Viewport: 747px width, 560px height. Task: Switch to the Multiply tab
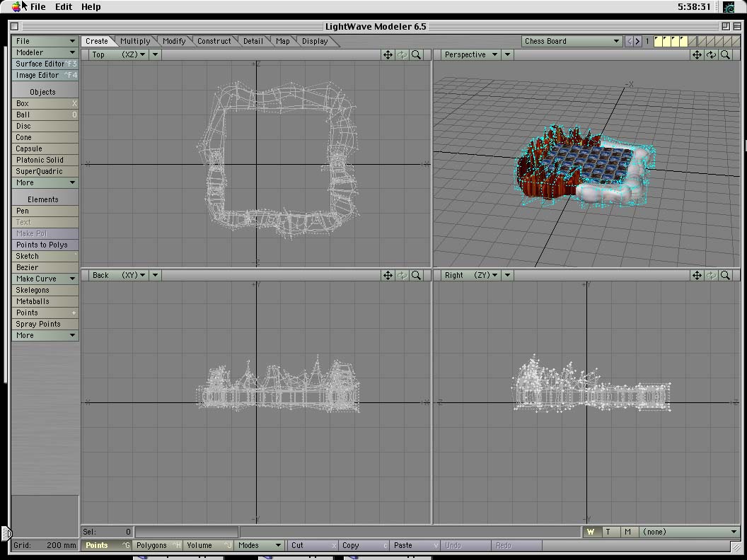[135, 41]
